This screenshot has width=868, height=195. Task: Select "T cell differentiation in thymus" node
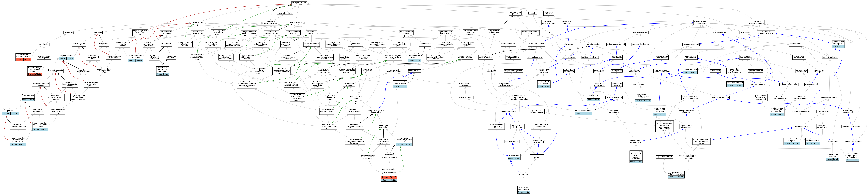[792, 141]
